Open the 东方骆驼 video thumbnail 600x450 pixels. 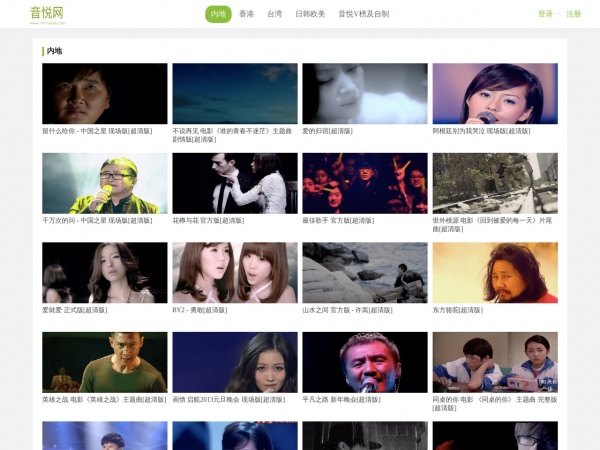tap(495, 272)
